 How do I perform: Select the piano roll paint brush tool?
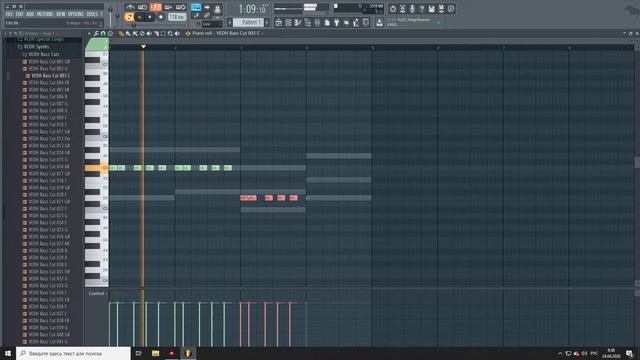(128, 33)
